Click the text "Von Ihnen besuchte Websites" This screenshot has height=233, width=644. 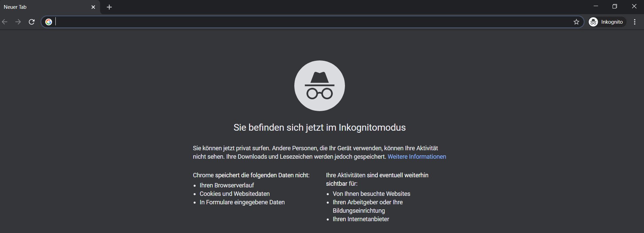(371, 194)
